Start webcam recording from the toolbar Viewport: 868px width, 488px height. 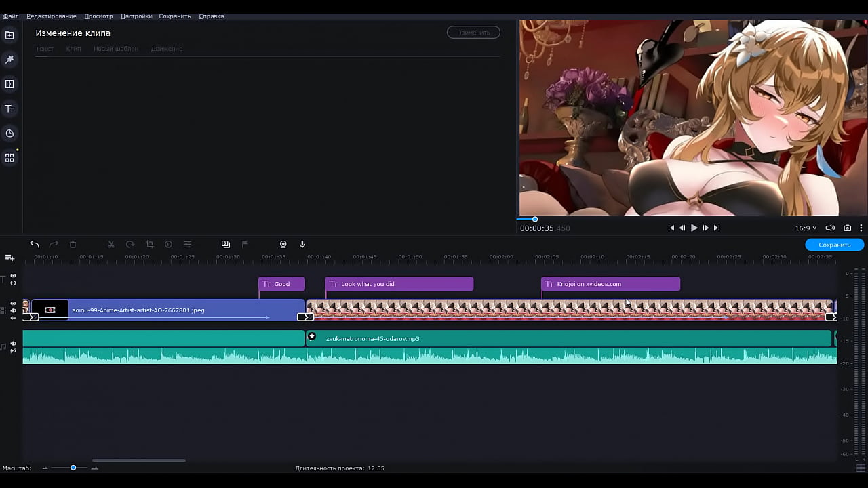[x=283, y=244]
